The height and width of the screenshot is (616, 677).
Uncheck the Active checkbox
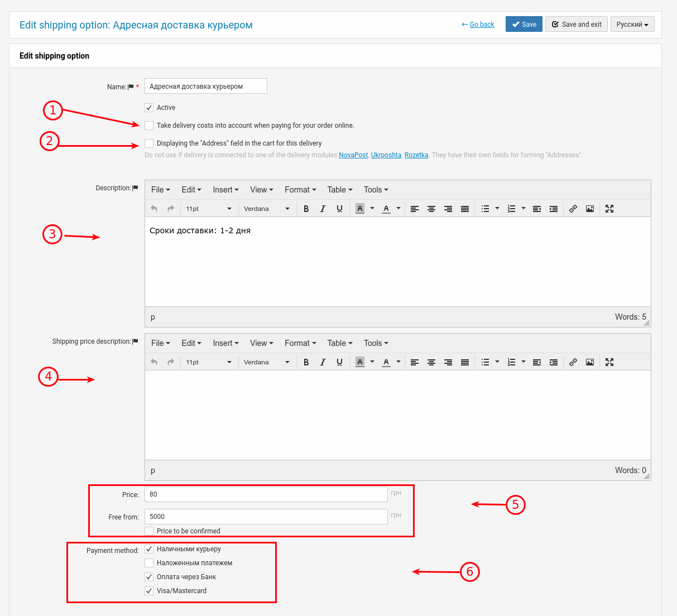click(x=149, y=108)
